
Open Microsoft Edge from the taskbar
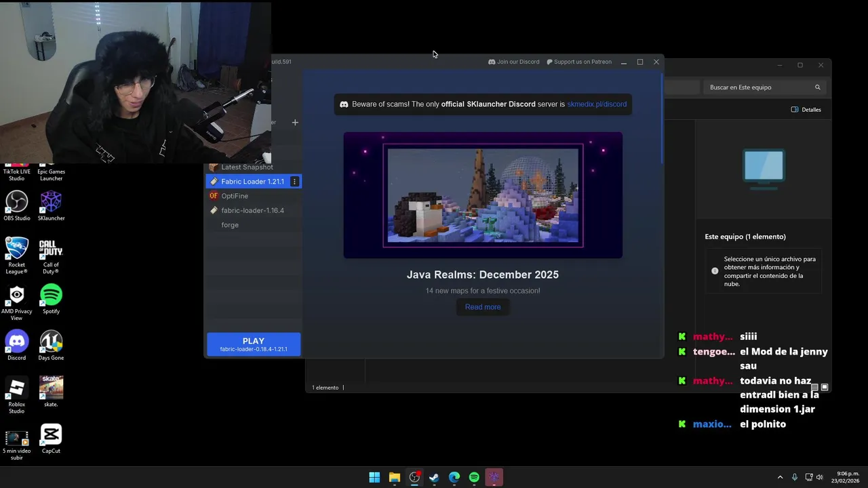pos(454,477)
